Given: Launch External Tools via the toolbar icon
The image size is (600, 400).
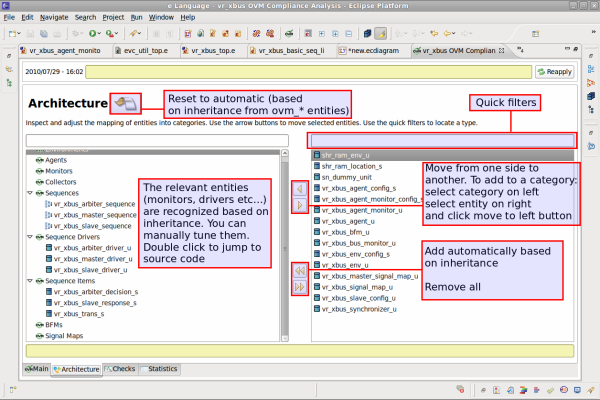Looking at the screenshot, I should coord(109,34).
